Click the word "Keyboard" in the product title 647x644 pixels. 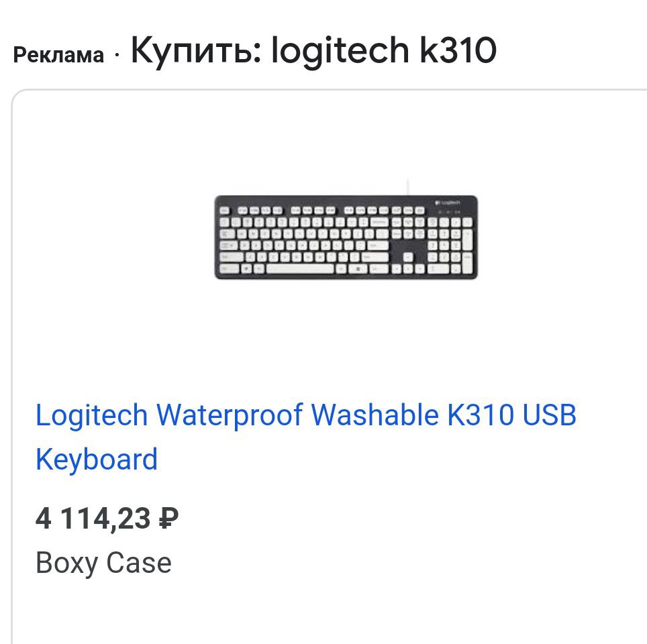click(x=97, y=460)
